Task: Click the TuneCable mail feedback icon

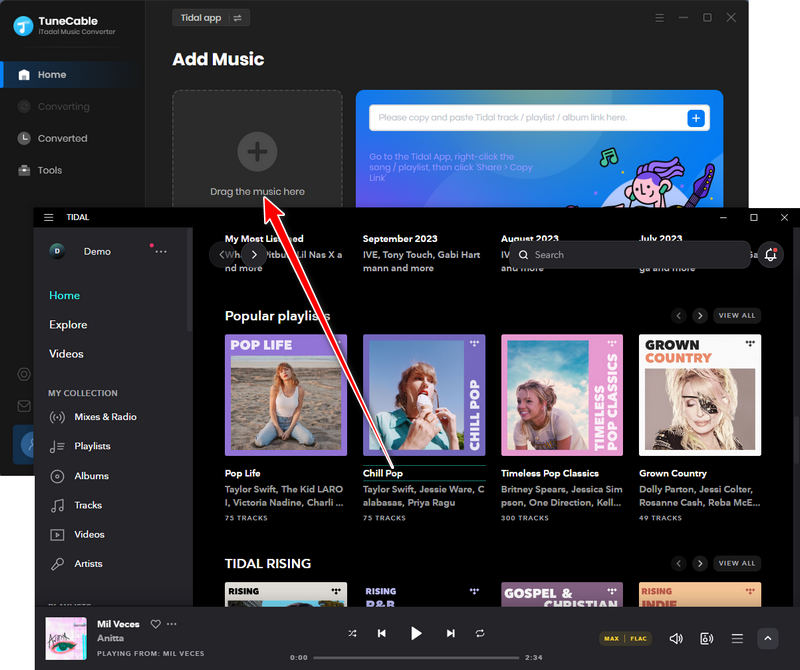Action: (x=24, y=406)
